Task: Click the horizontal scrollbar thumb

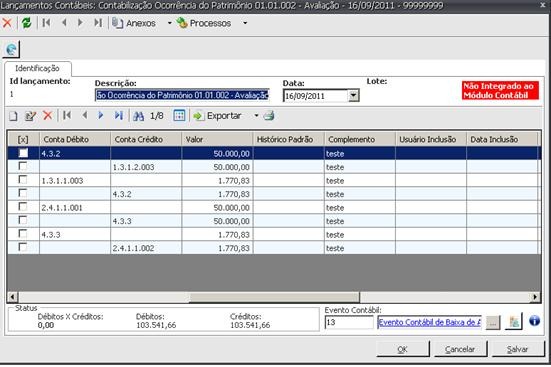Action: 274,297
